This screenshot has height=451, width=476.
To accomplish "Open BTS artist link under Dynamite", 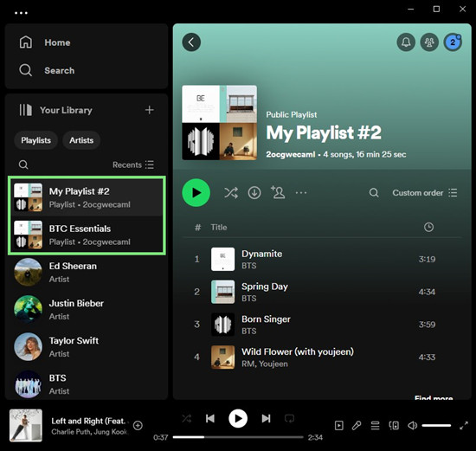I will click(249, 266).
